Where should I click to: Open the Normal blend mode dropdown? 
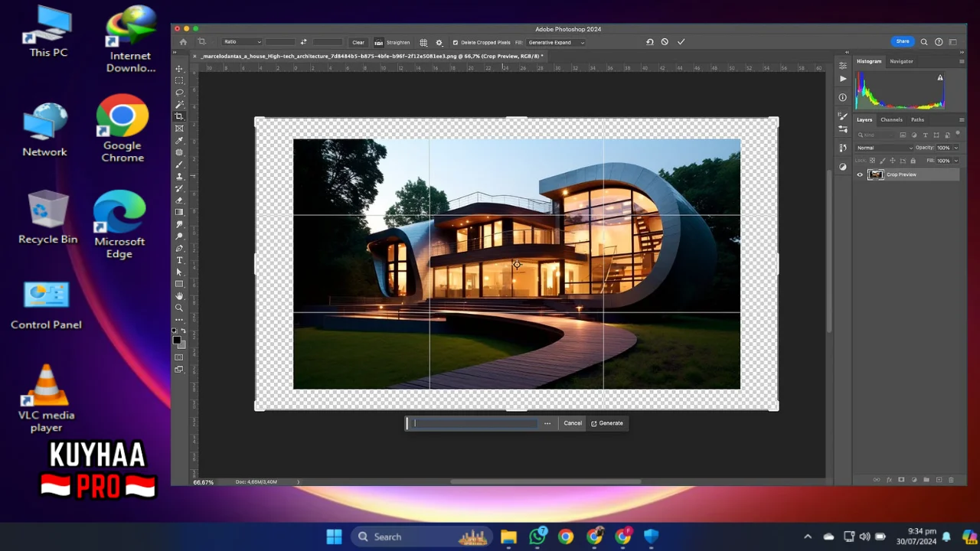pyautogui.click(x=885, y=148)
